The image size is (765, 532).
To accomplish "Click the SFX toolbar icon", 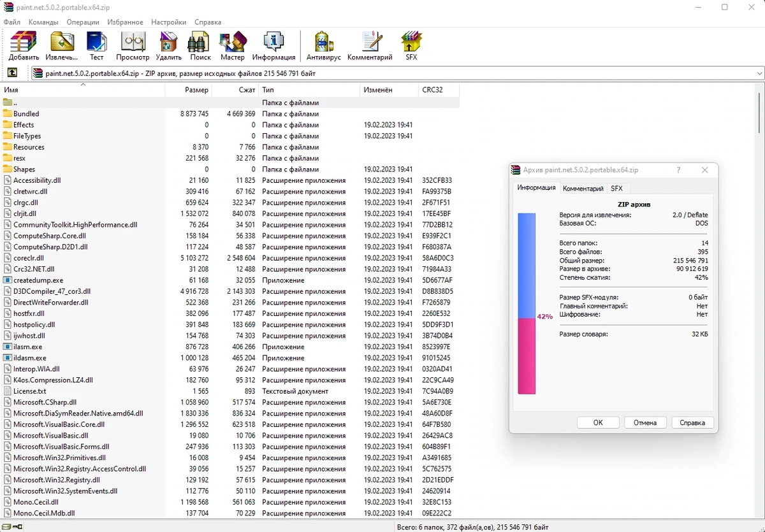I will pyautogui.click(x=411, y=41).
